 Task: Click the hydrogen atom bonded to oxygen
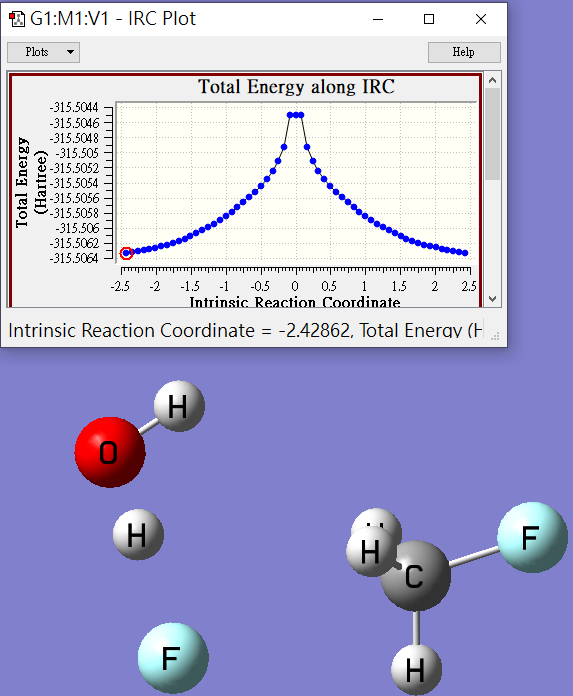pos(179,406)
